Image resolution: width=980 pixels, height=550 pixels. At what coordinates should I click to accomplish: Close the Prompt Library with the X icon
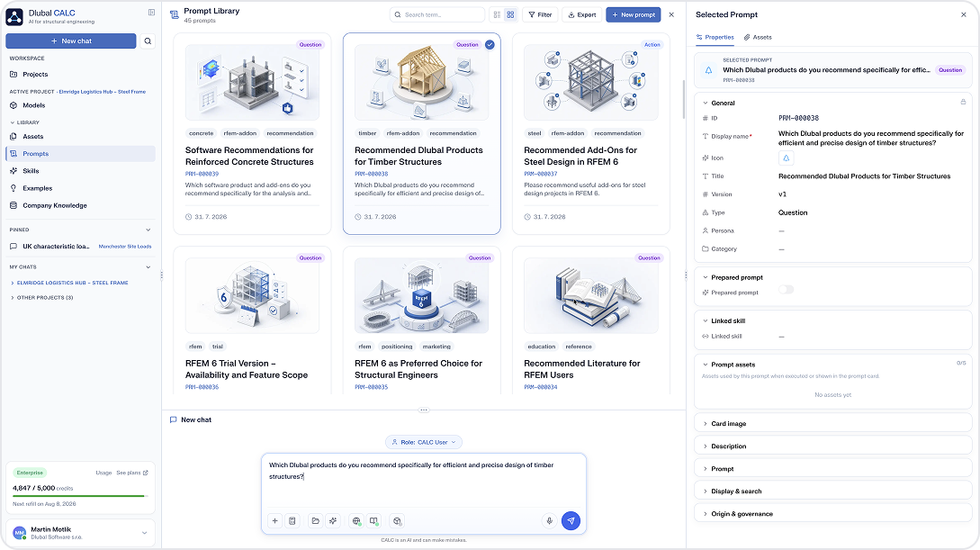[671, 14]
